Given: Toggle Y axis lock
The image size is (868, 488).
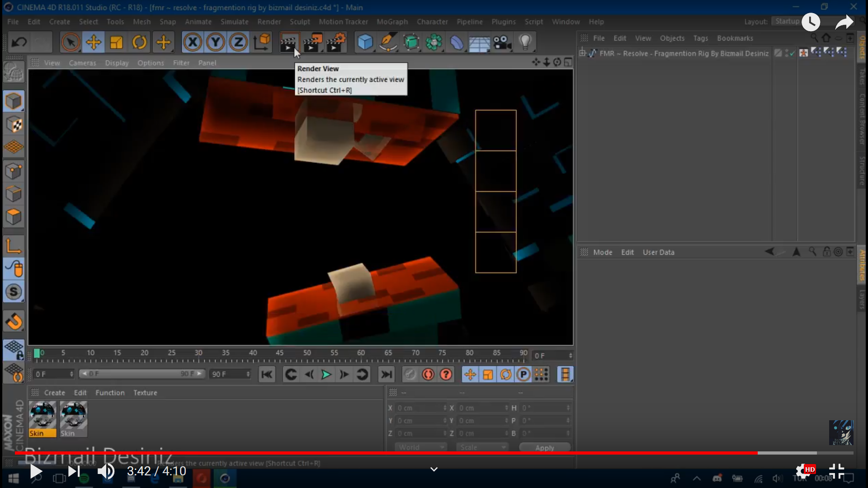Looking at the screenshot, I should click(x=216, y=42).
